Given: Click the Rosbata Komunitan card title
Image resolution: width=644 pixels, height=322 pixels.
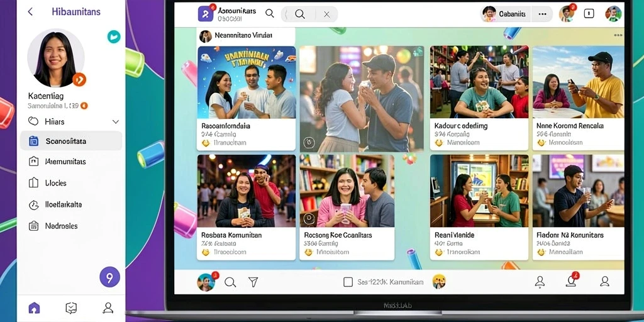Looking at the screenshot, I should pyautogui.click(x=231, y=235).
